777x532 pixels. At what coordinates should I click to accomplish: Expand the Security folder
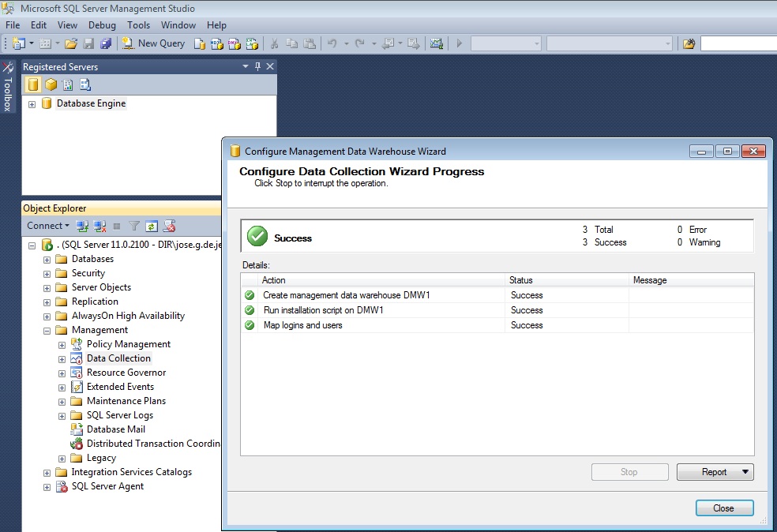(x=47, y=274)
